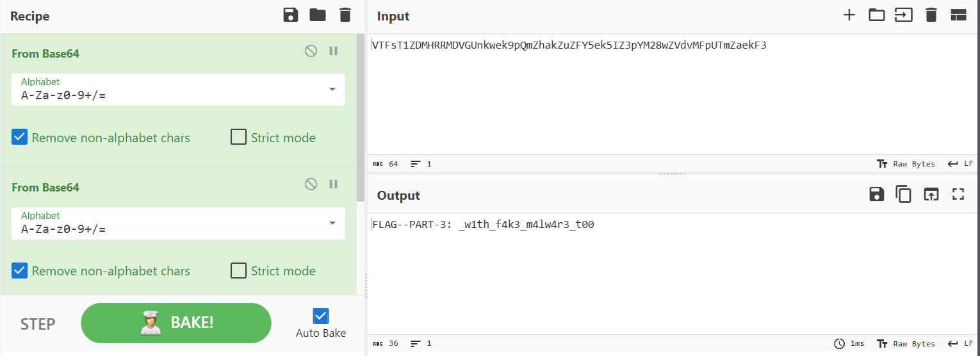Add a new input tab
The height and width of the screenshot is (356, 980).
[849, 15]
